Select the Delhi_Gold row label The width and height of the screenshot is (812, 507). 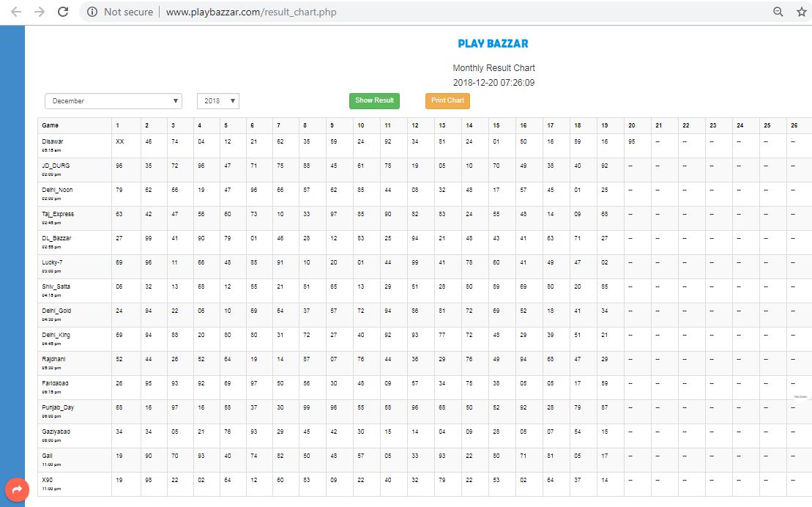click(56, 311)
